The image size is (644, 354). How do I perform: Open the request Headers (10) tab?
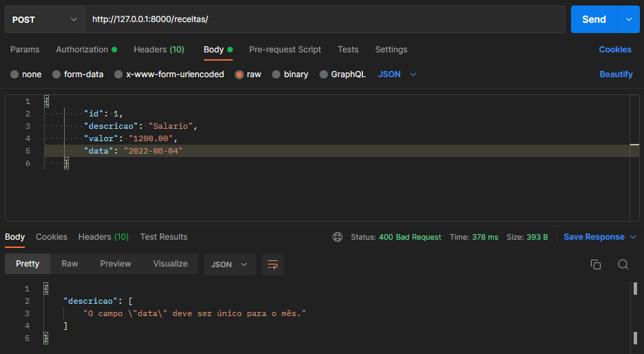pos(159,50)
